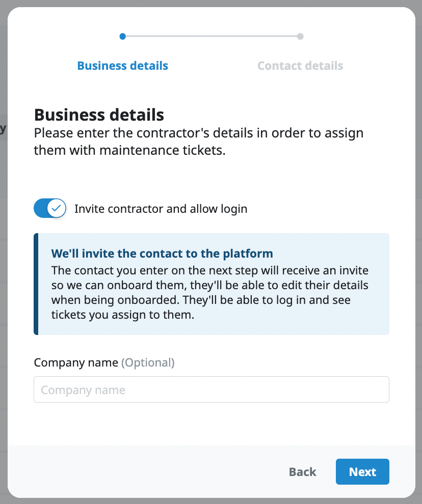Select the Business details step label

tap(122, 66)
